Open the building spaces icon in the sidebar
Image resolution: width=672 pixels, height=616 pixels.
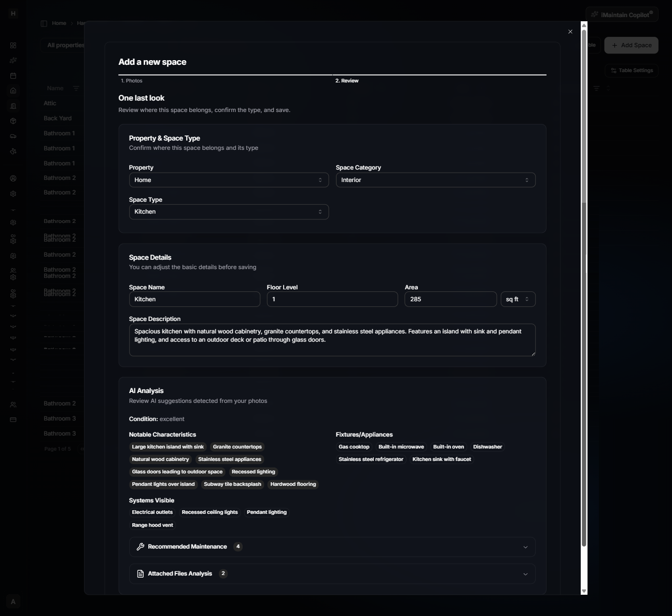pyautogui.click(x=13, y=106)
